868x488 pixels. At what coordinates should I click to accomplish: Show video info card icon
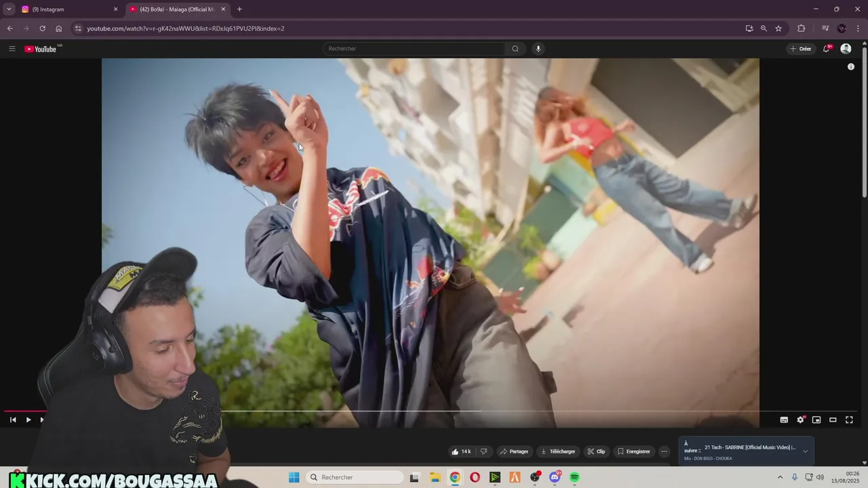pos(851,66)
